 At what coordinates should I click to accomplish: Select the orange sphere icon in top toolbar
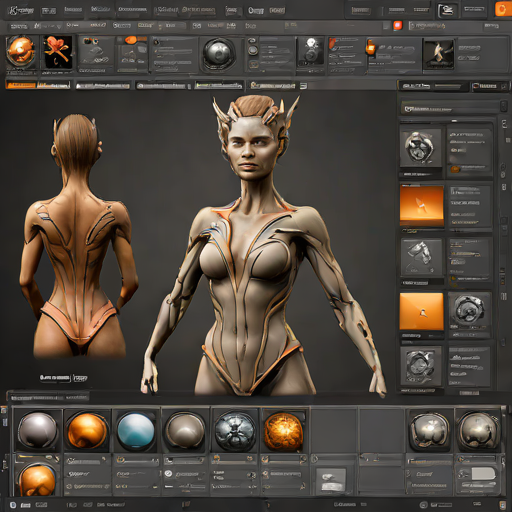[x=21, y=52]
